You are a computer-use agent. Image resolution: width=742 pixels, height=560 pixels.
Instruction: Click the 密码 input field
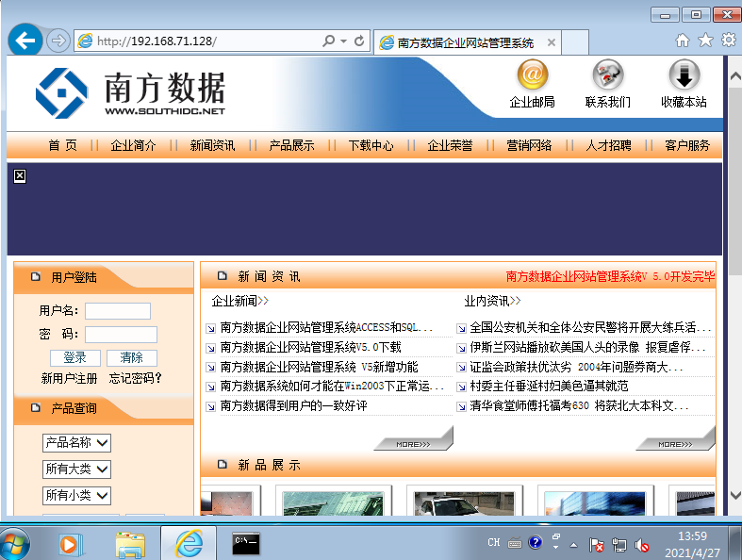pyautogui.click(x=121, y=334)
